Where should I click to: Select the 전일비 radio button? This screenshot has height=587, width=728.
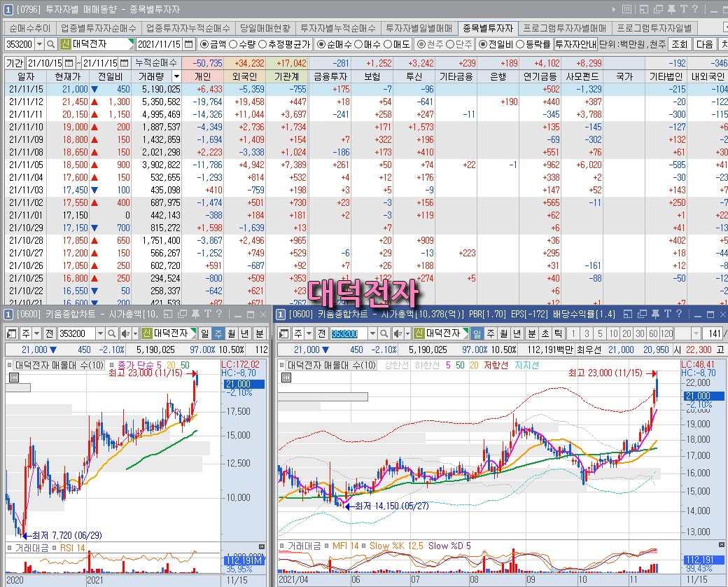483,44
